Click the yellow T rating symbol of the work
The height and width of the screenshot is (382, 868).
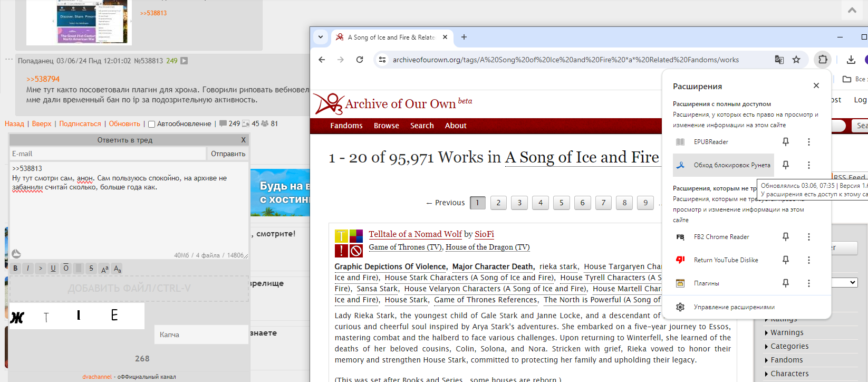tap(341, 236)
